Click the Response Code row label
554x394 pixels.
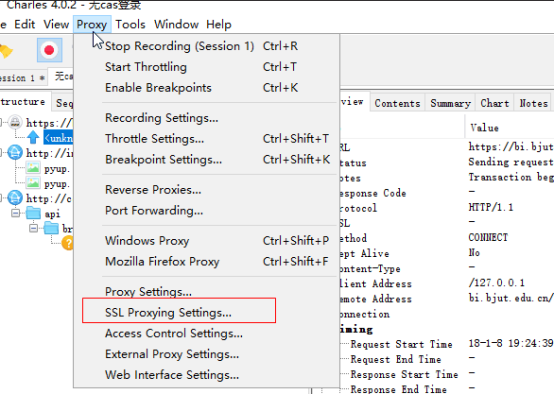[373, 193]
